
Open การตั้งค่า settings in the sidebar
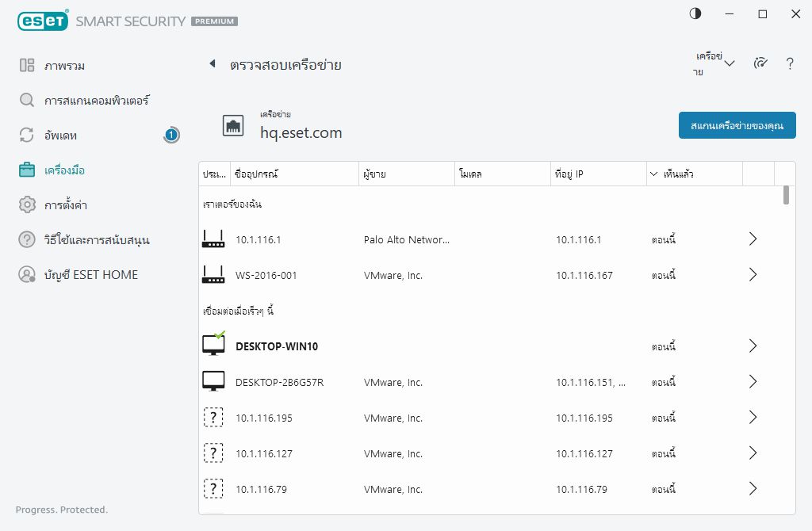pos(65,205)
